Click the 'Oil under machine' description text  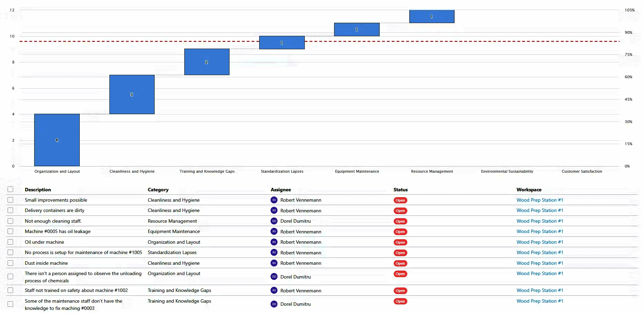[45, 242]
